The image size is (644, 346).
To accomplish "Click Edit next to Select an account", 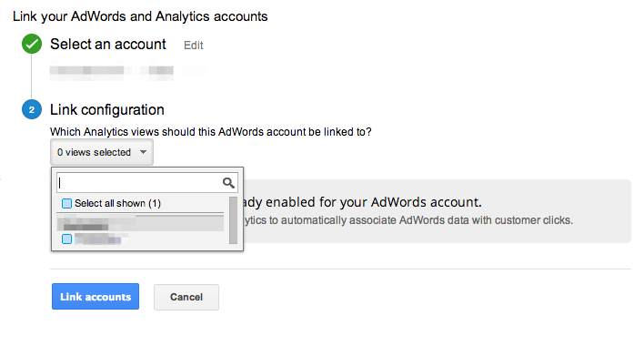I will [x=194, y=46].
